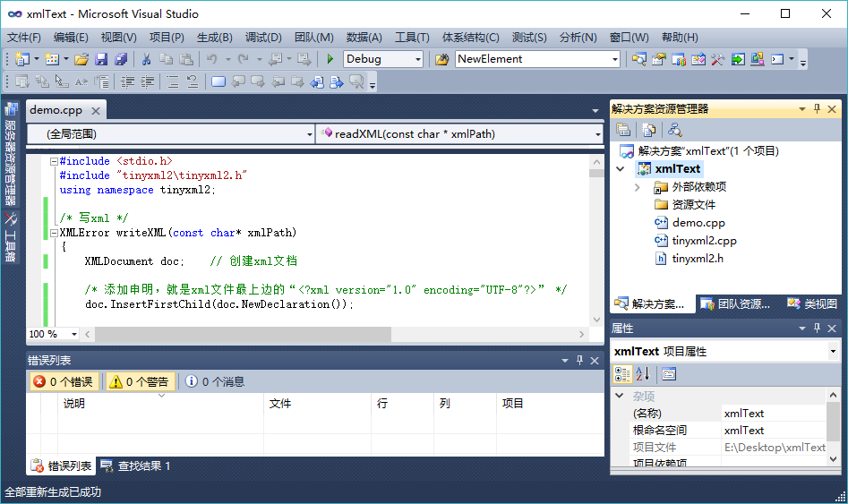Start debugging with the green play icon
This screenshot has width=848, height=504.
tap(330, 59)
